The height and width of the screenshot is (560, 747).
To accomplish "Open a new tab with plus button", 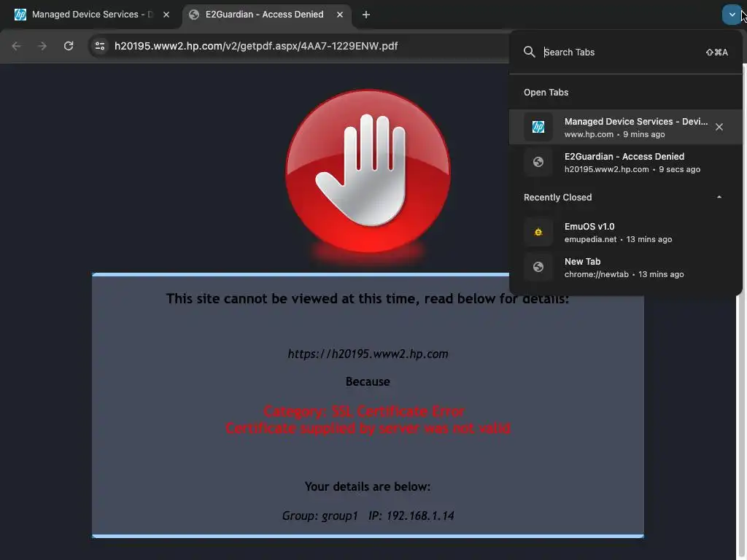I will coord(366,15).
